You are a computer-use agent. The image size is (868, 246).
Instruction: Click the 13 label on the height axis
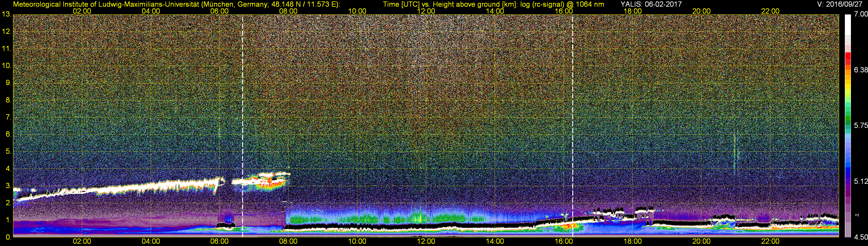tap(6, 14)
